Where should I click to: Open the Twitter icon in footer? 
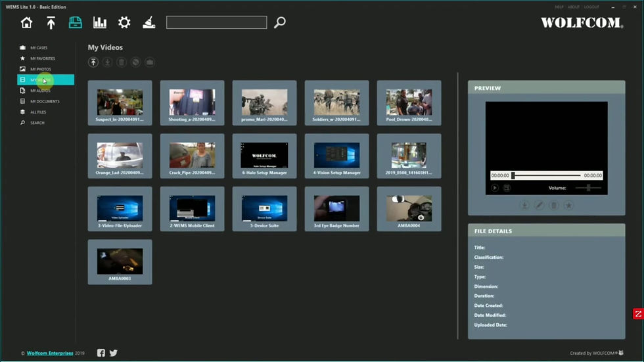point(113,353)
